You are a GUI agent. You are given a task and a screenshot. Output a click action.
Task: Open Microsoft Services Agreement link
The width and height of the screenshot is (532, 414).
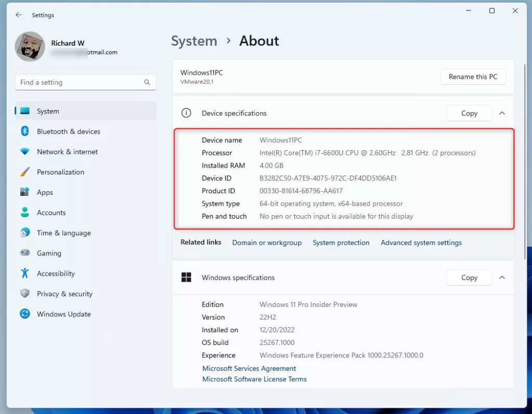(249, 368)
